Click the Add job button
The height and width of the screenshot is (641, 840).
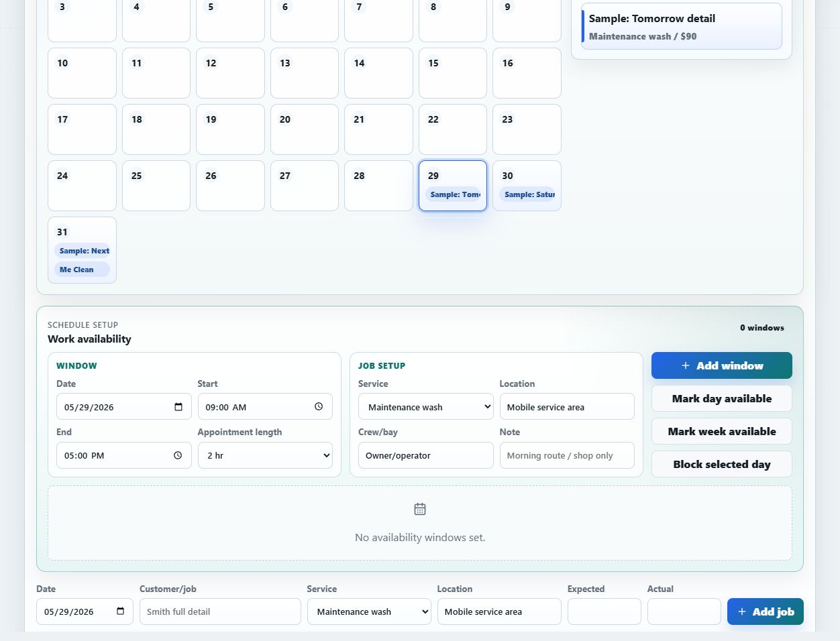coord(766,611)
